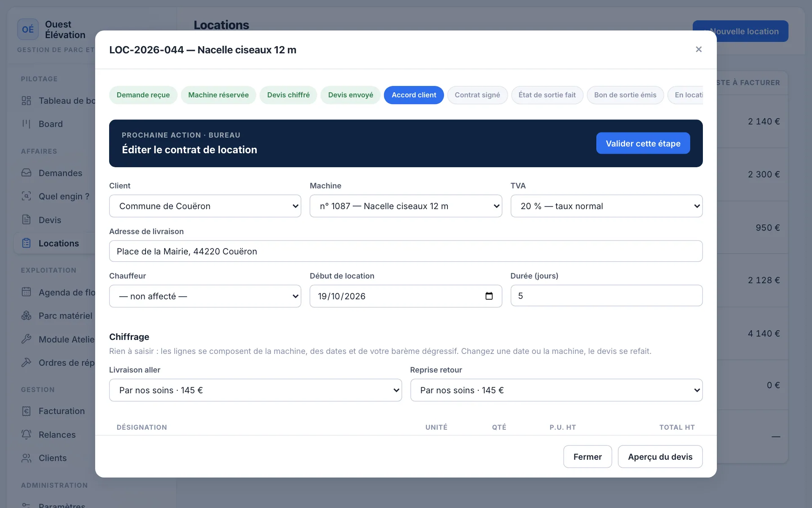
Task: Click the 2 140 € amount
Action: [764, 121]
